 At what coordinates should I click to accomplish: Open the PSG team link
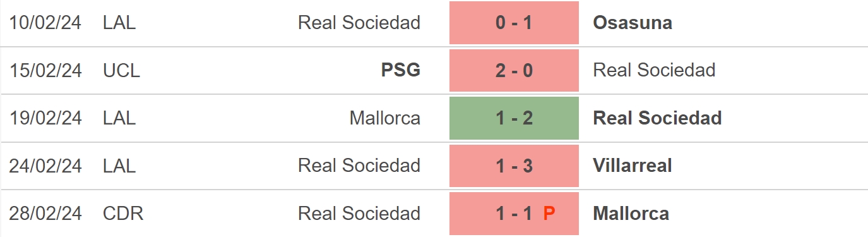click(401, 70)
